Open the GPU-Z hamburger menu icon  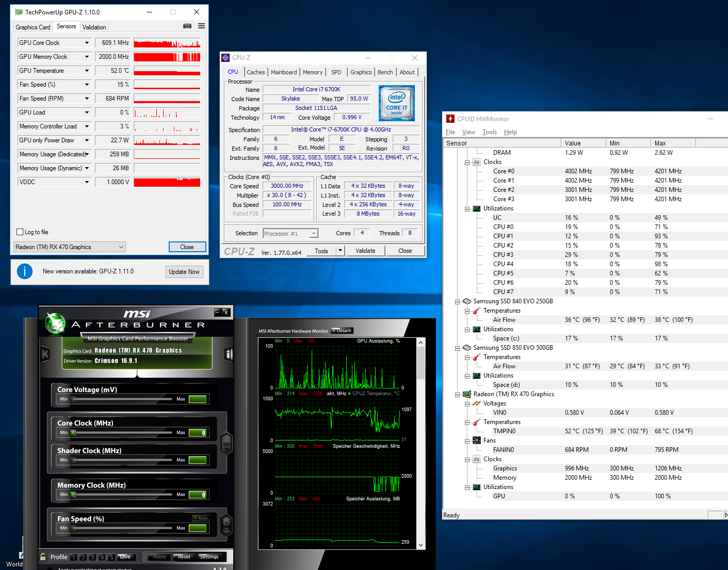click(201, 26)
